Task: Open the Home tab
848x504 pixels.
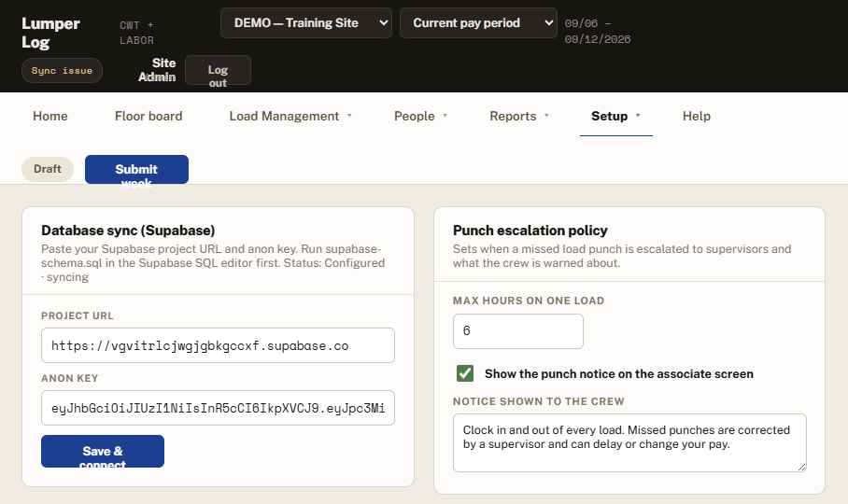Action: pos(49,116)
